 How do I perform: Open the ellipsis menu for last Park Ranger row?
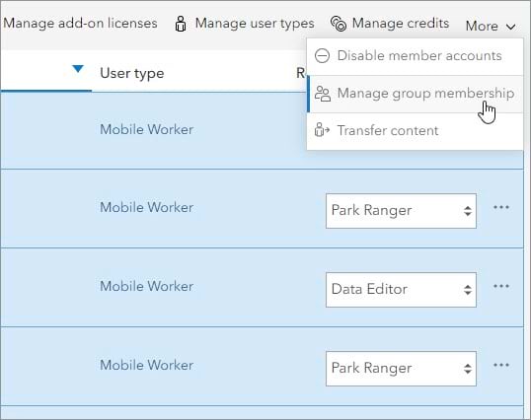pyautogui.click(x=501, y=365)
